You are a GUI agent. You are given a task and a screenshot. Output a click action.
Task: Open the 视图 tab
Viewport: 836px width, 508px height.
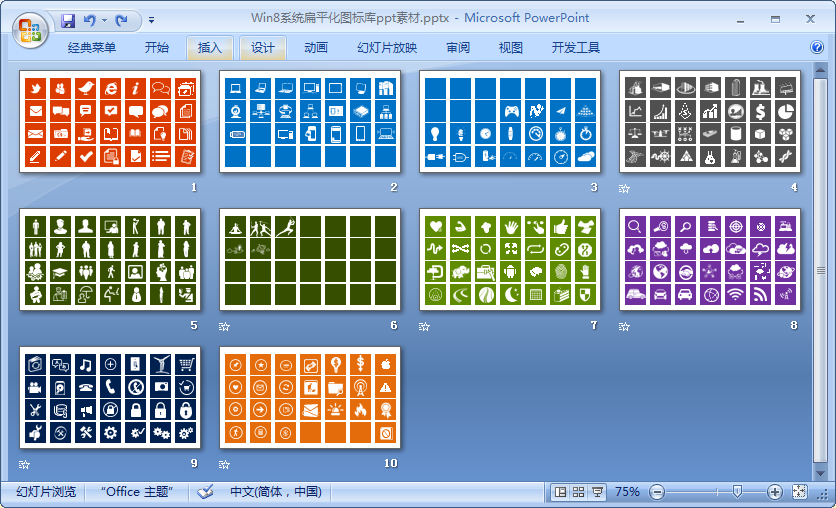[510, 48]
